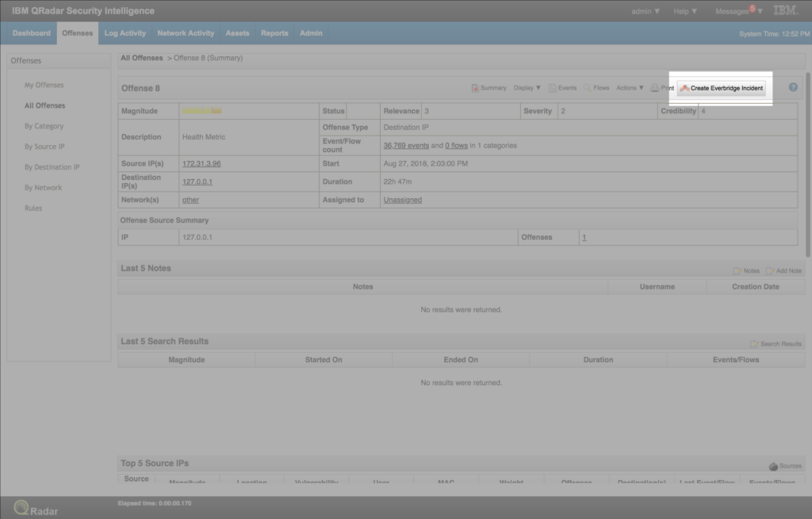This screenshot has height=519, width=812.
Task: Click the Offenses sidebar panel header
Action: click(59, 60)
